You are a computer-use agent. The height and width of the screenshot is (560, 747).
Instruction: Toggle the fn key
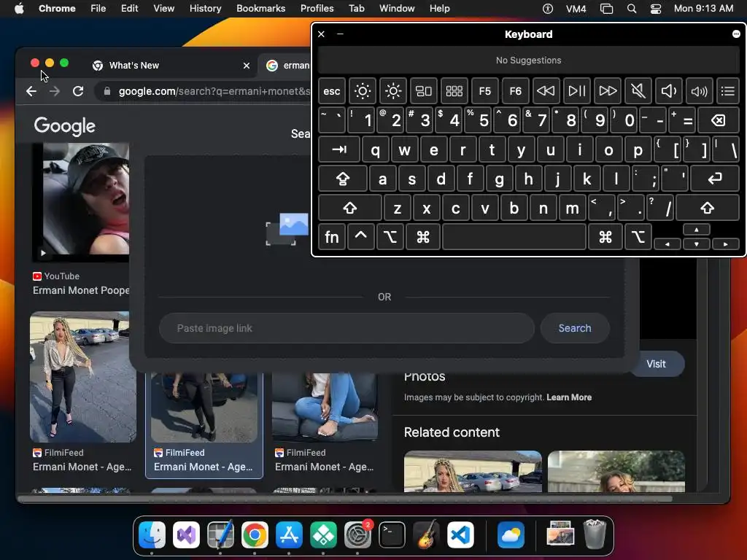[x=332, y=237]
